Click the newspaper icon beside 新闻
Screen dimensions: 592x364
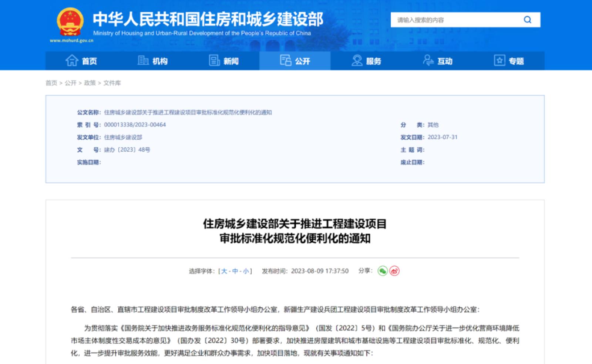click(215, 61)
